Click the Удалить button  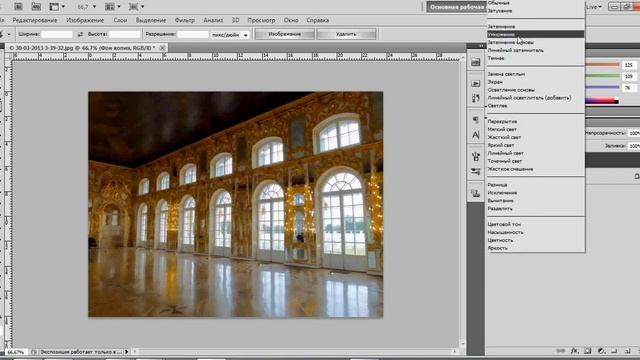346,34
